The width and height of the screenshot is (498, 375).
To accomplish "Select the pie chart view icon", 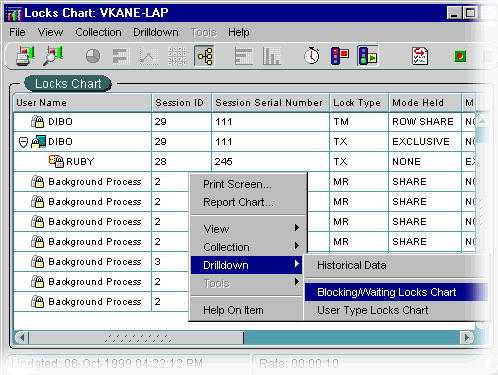I will tap(93, 56).
